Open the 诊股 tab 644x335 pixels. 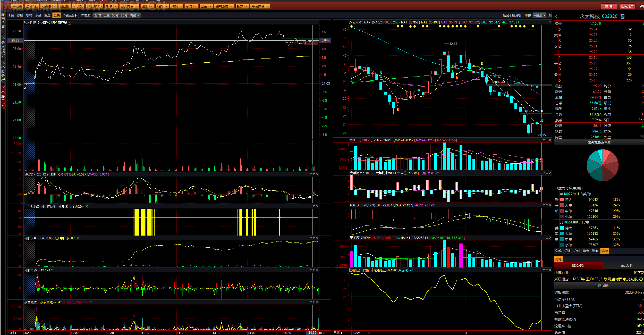tap(20, 15)
